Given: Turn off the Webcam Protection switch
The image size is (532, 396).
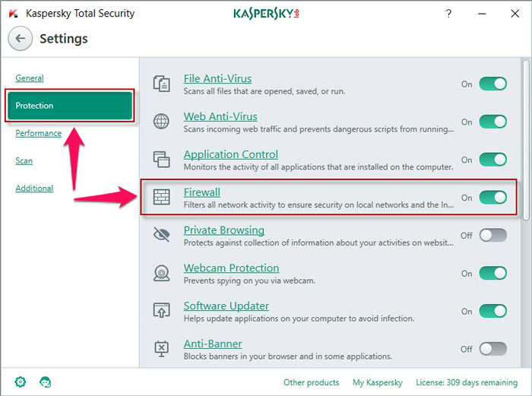Looking at the screenshot, I should click(493, 273).
